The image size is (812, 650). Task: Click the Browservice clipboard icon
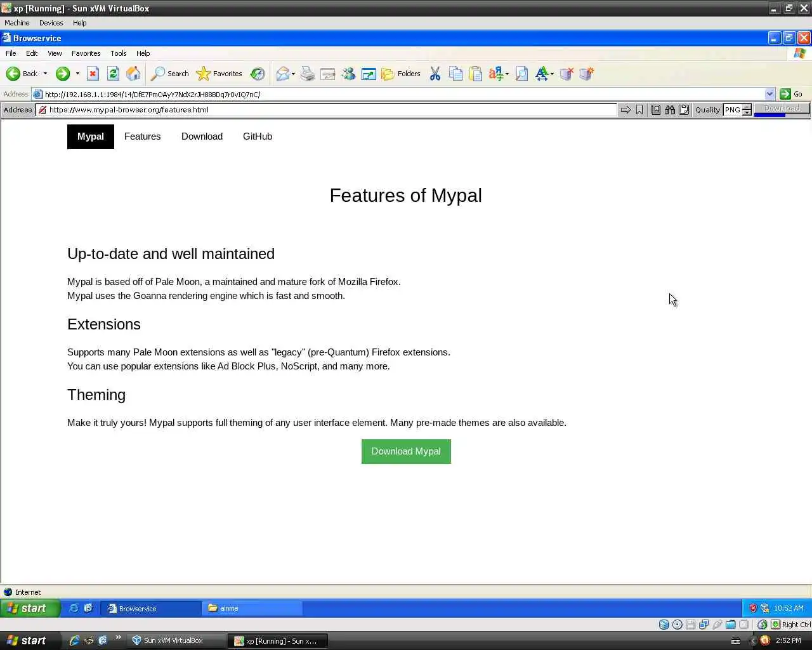(684, 110)
